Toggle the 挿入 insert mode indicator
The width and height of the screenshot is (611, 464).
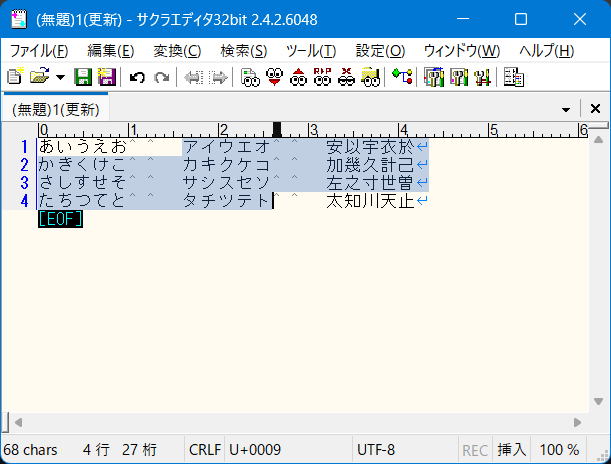(511, 450)
